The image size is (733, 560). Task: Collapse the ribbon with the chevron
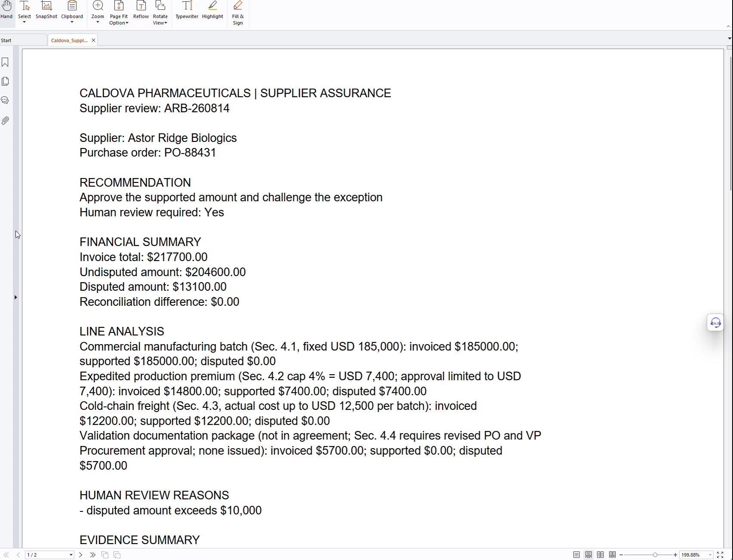(x=728, y=26)
